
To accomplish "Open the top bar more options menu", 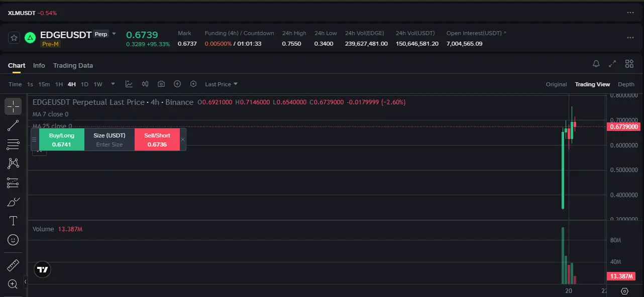I will 630,13.
